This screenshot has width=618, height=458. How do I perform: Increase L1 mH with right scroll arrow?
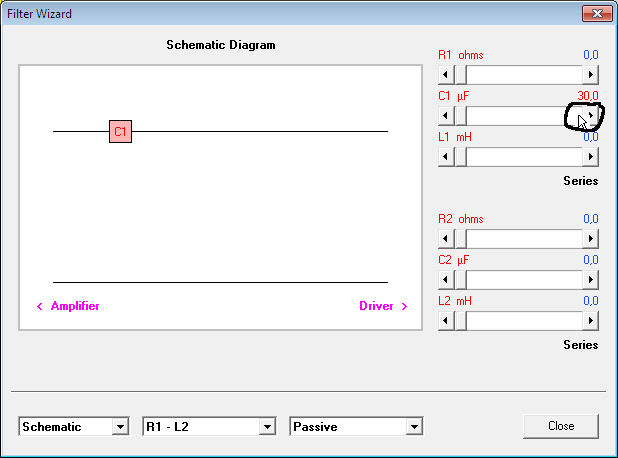point(590,157)
